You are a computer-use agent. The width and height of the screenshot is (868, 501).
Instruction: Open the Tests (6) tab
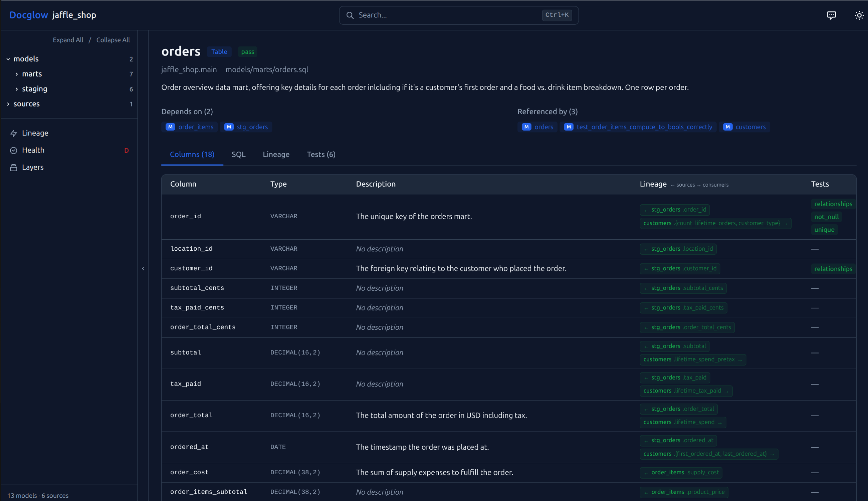coord(321,154)
